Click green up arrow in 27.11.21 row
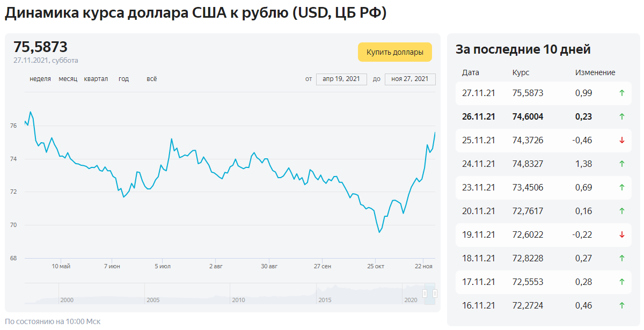Image resolution: width=644 pixels, height=330 pixels. [x=622, y=93]
